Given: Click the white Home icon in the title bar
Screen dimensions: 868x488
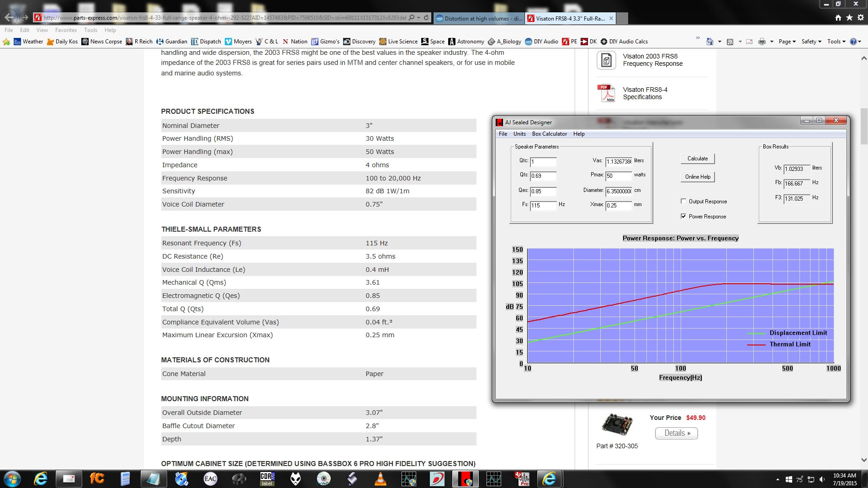Looking at the screenshot, I should 838,17.
